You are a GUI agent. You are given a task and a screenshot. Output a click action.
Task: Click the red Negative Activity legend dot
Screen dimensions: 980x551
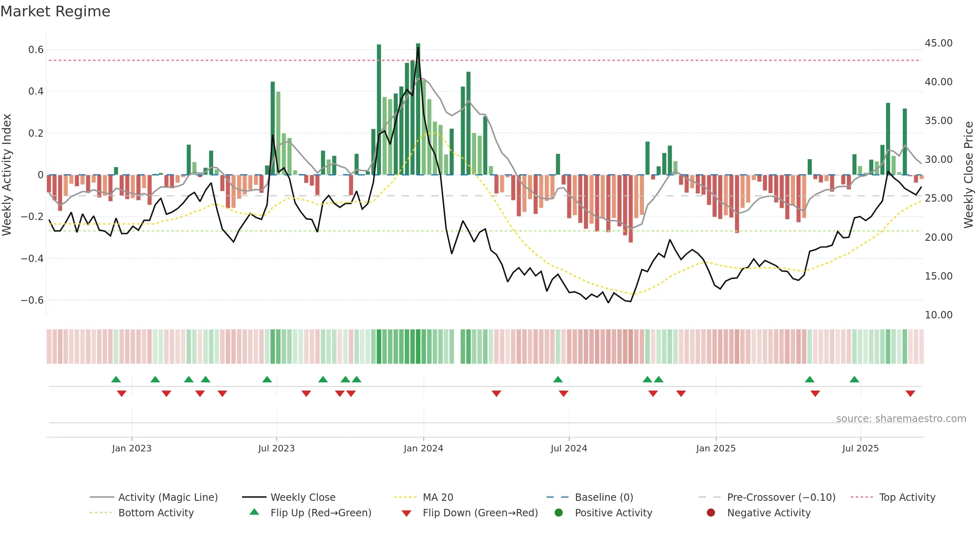click(711, 512)
